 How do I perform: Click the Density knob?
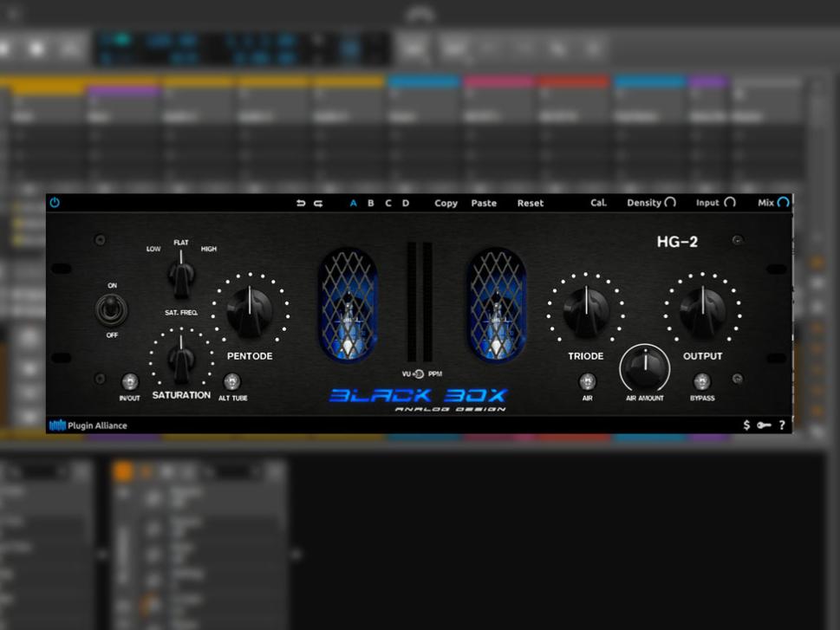pos(670,202)
